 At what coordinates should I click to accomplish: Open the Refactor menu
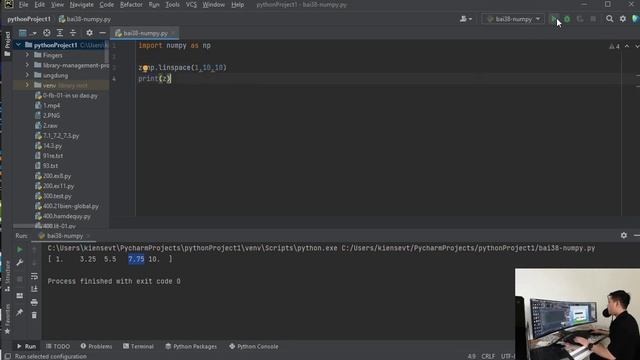point(131,5)
